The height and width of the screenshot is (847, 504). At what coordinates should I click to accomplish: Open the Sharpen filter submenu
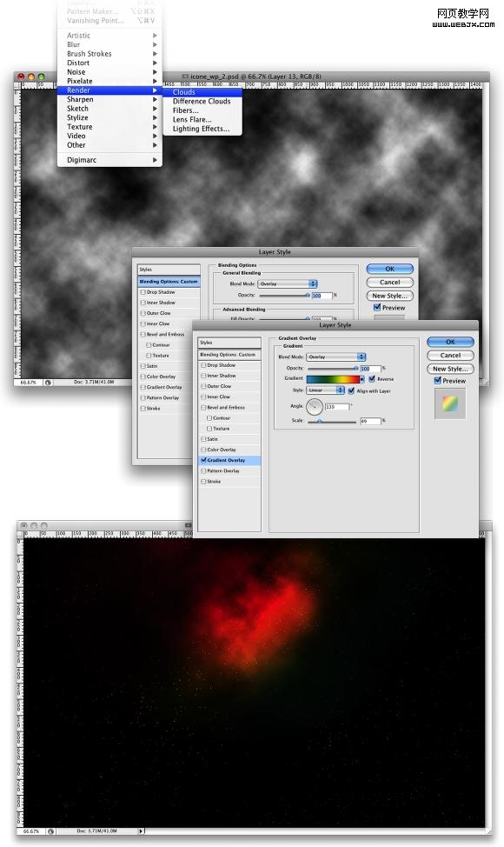[109, 99]
